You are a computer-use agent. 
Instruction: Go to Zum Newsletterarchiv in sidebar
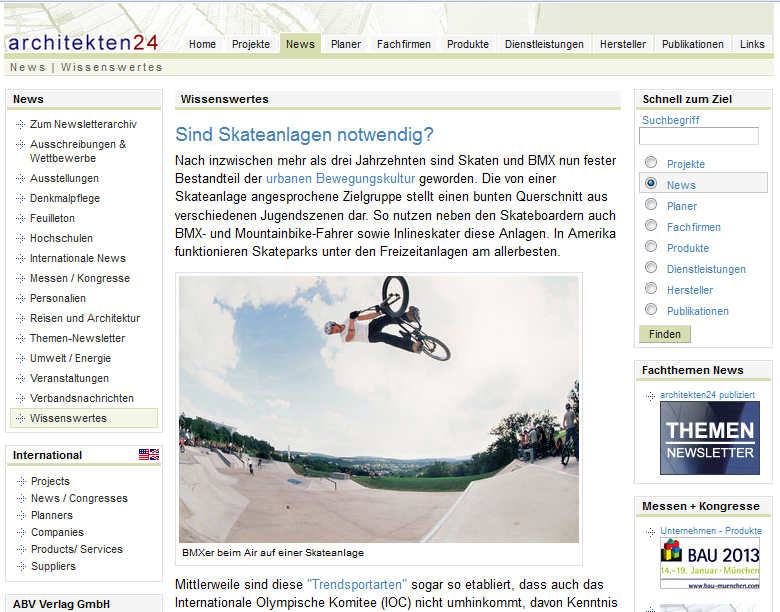(83, 125)
